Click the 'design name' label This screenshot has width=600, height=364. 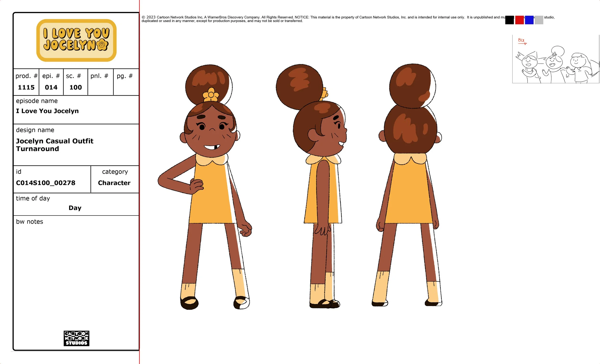tap(35, 130)
